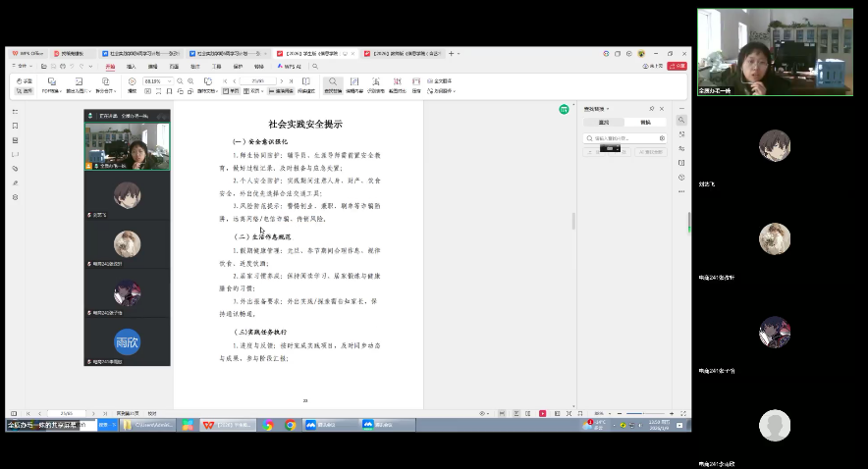Click the new tab plus button
Viewport: 868px width, 469px height.
point(449,53)
